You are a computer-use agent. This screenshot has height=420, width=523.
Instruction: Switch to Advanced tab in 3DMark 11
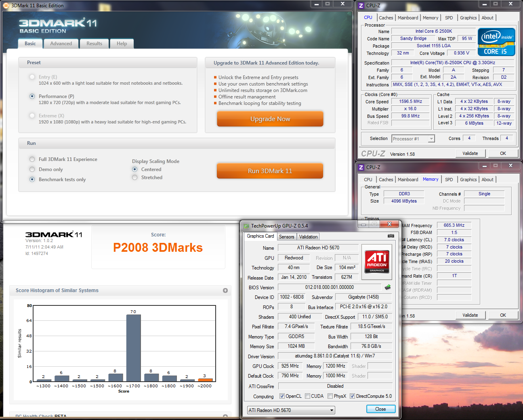pyautogui.click(x=61, y=44)
